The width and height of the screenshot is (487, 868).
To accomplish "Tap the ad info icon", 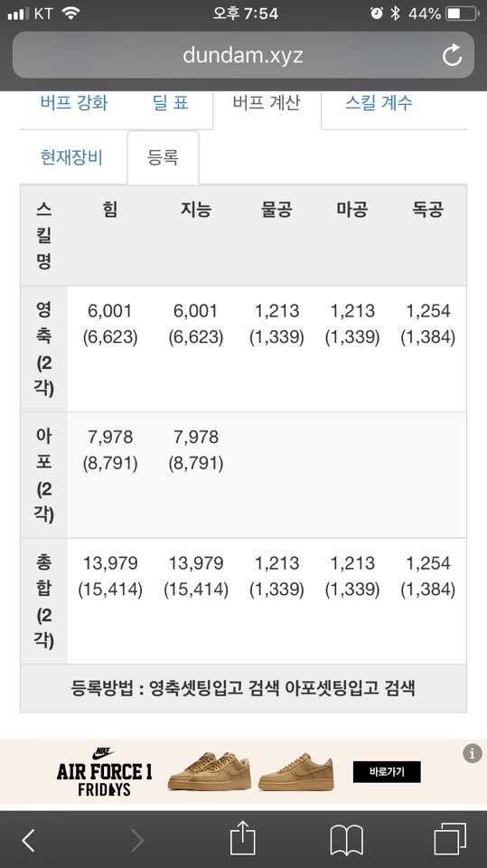I will [472, 753].
